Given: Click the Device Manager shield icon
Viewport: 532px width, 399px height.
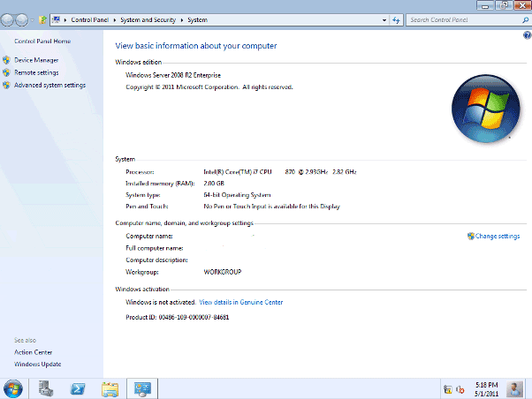Looking at the screenshot, I should coord(6,60).
